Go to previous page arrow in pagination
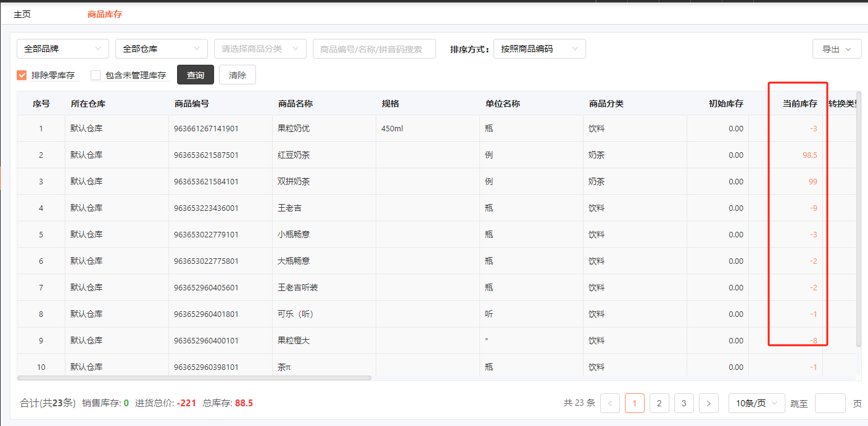Screen dimensions: 868x426 (610, 403)
